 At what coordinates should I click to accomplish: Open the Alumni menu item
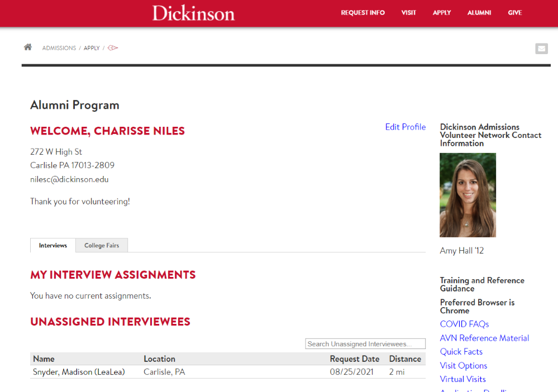479,13
